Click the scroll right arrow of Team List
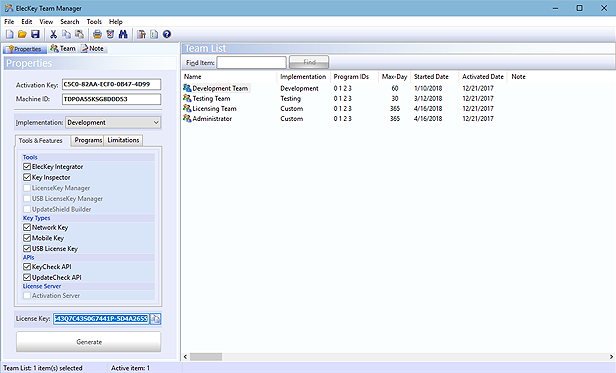The height and width of the screenshot is (373, 616). tap(611, 357)
